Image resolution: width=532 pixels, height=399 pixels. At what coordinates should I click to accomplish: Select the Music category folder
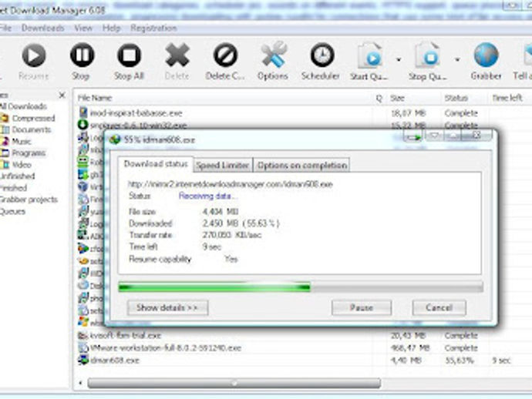pos(22,142)
